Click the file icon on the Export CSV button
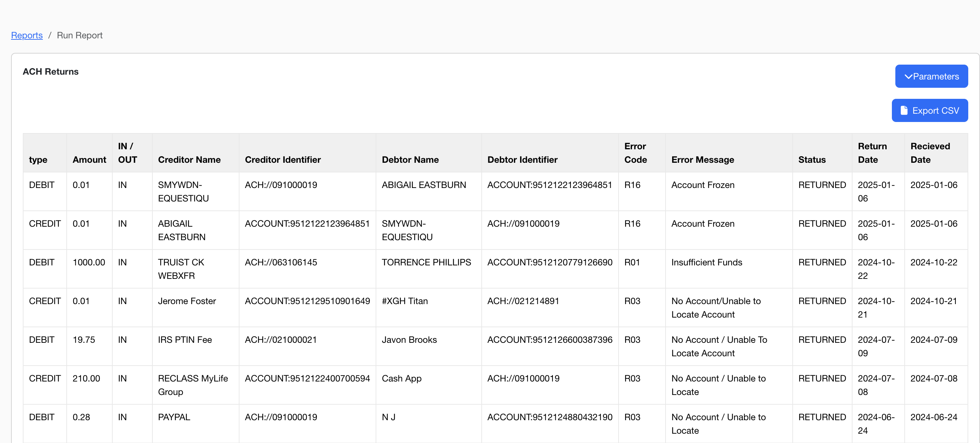The image size is (980, 443). (x=904, y=110)
